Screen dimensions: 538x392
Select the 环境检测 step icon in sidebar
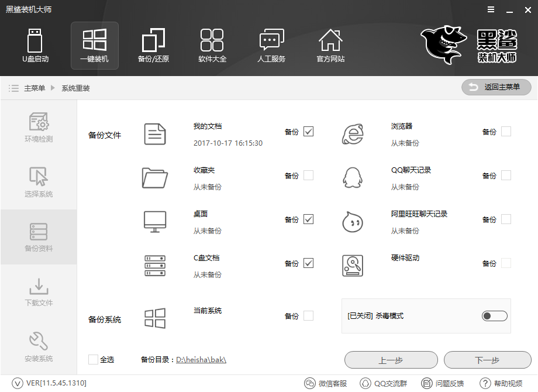[38, 123]
